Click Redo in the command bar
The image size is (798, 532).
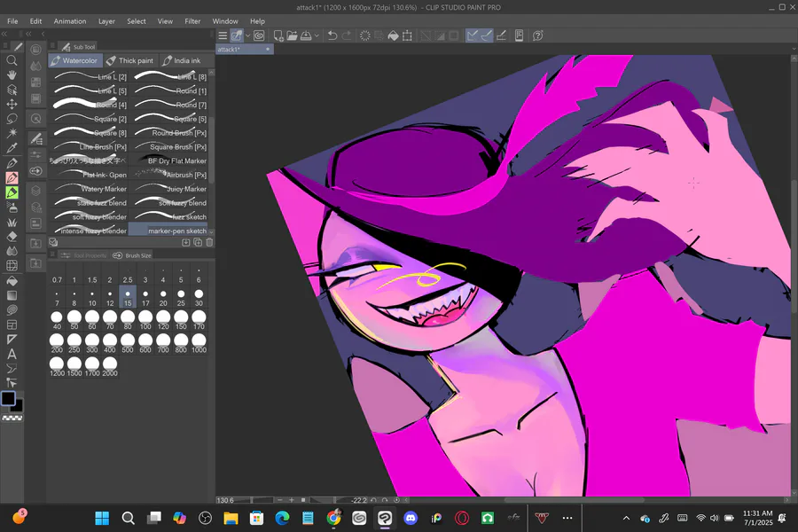(x=347, y=35)
